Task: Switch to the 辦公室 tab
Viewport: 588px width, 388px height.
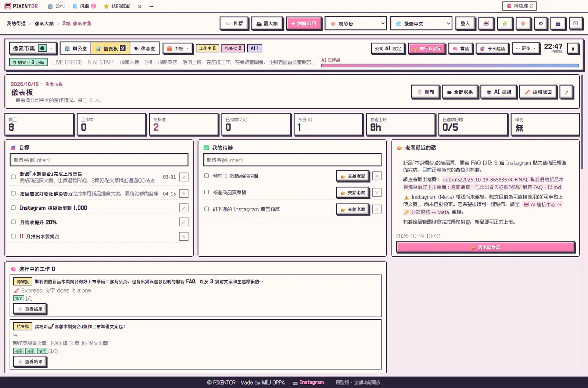Action: (x=76, y=48)
